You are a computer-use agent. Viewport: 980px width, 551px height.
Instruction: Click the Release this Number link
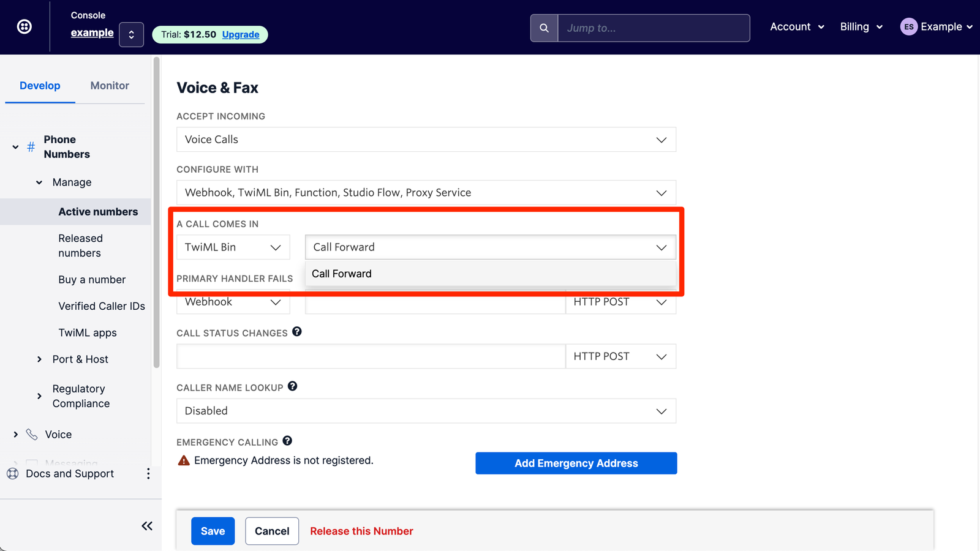[361, 531]
